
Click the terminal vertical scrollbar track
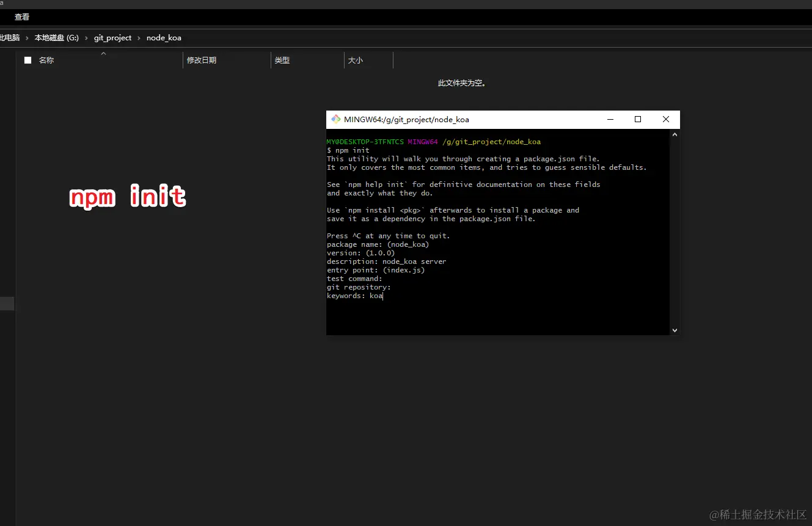point(675,232)
